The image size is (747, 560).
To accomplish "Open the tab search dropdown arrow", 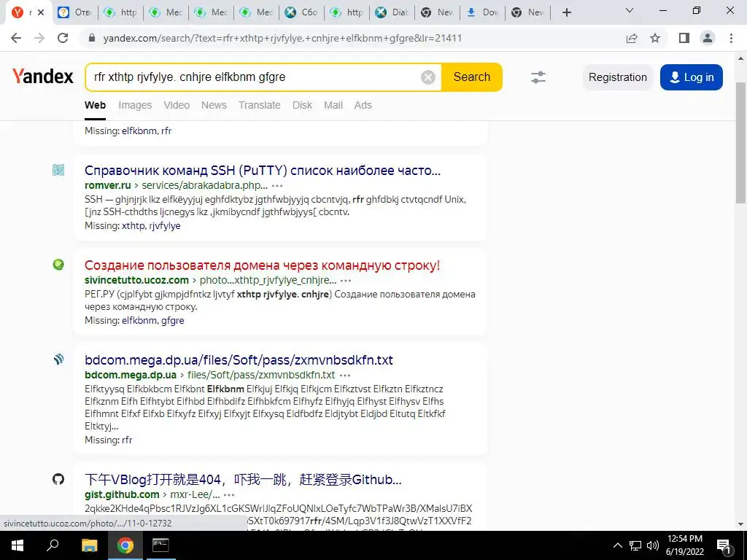I will 630,10.
